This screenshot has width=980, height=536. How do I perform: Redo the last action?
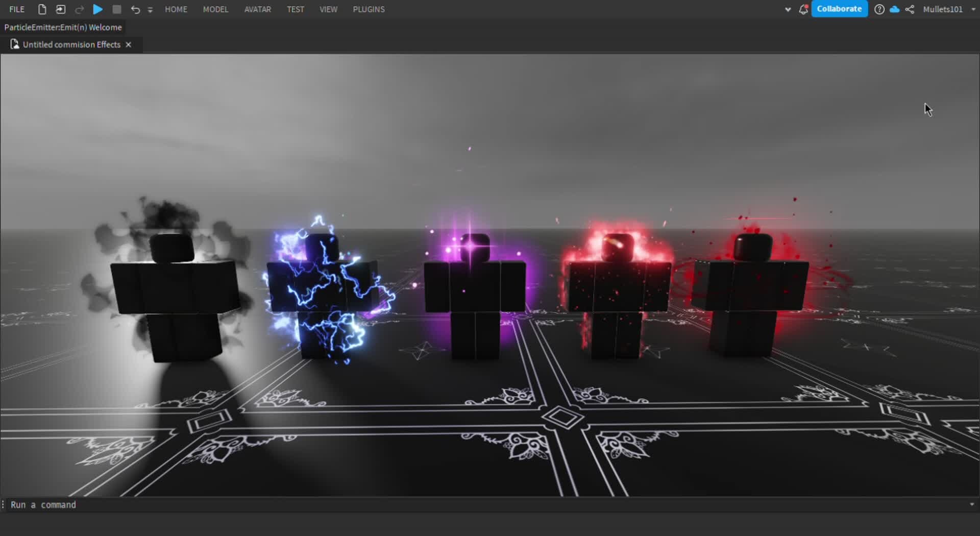(x=80, y=9)
